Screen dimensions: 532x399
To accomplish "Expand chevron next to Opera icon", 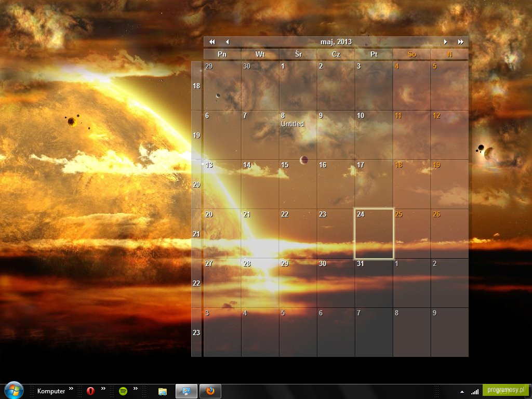I will (103, 389).
